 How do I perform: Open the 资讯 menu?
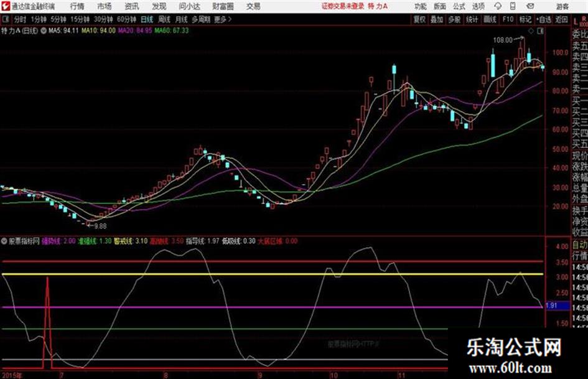coord(132,6)
